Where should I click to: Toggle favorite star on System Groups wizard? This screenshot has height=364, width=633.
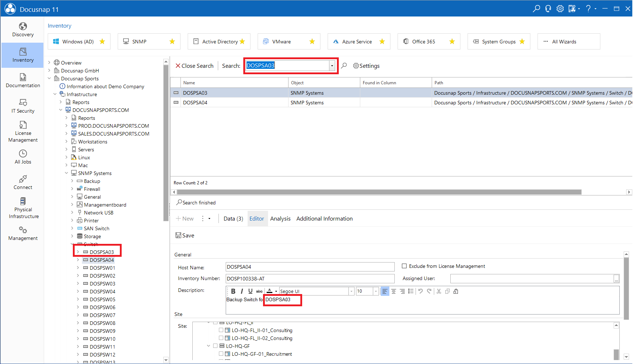522,42
